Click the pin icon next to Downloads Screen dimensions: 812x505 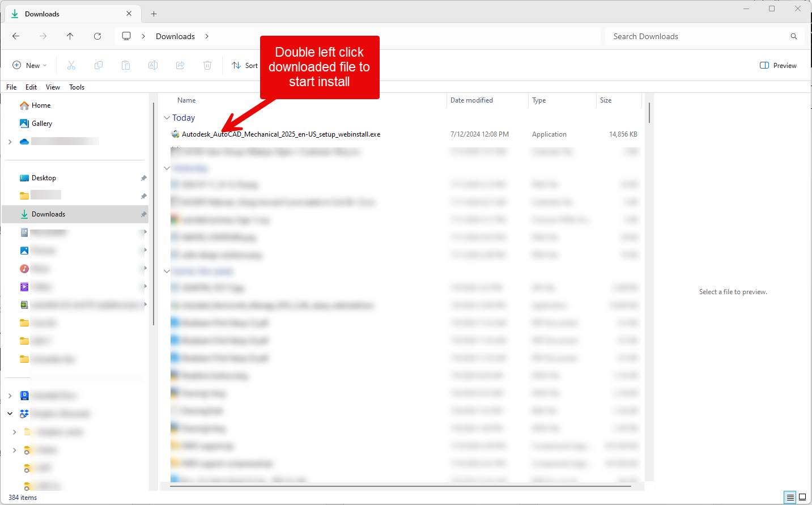click(x=143, y=214)
